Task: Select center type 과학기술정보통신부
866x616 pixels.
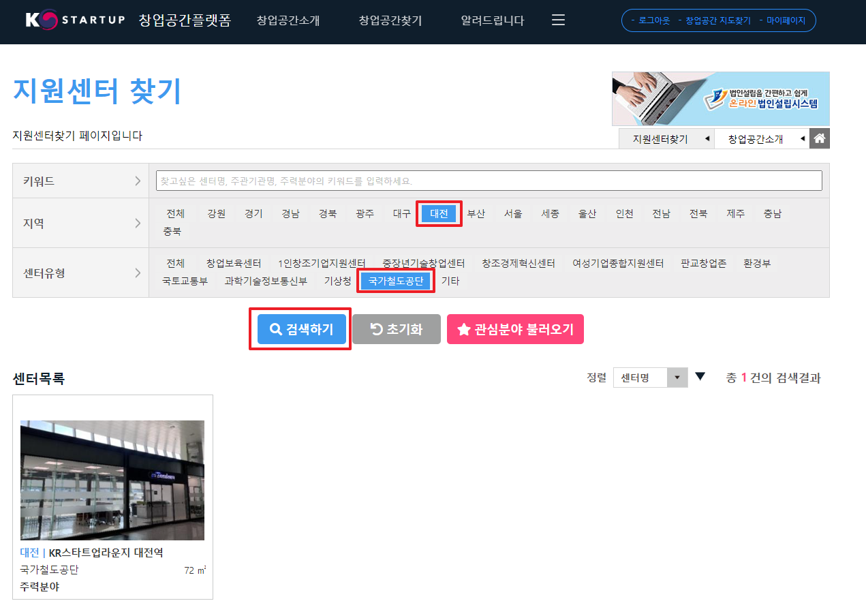Action: (x=266, y=281)
